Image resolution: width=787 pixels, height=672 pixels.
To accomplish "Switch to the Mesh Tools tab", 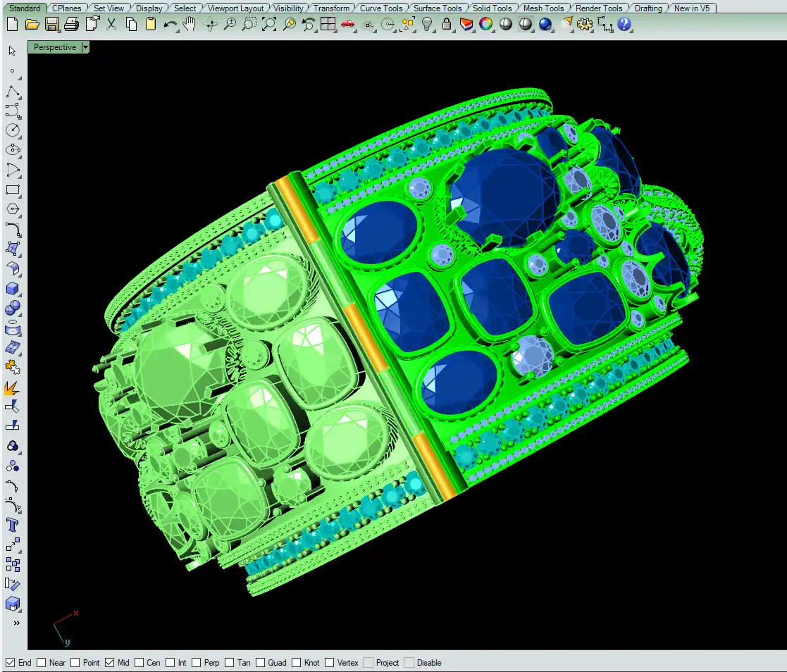I will [543, 8].
